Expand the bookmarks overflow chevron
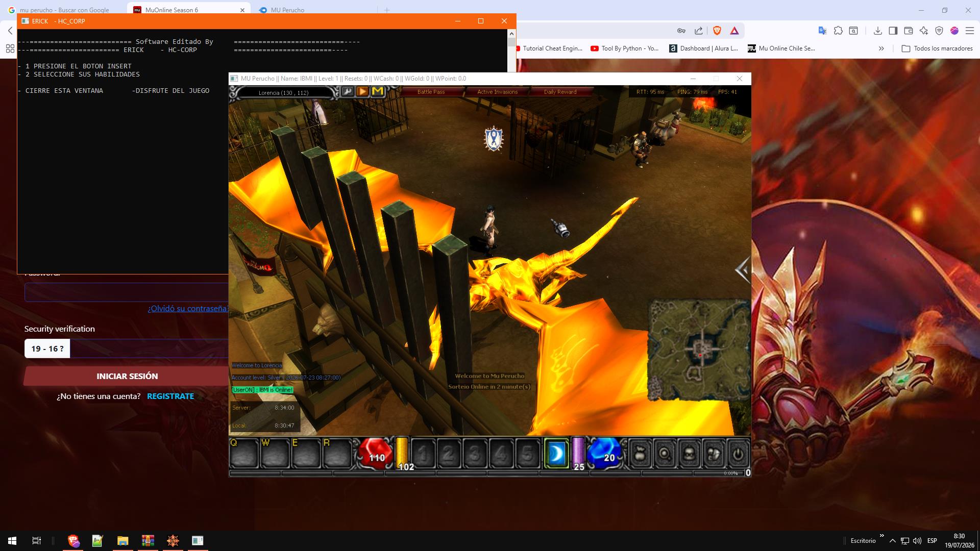The width and height of the screenshot is (980, 551). pos(881,48)
